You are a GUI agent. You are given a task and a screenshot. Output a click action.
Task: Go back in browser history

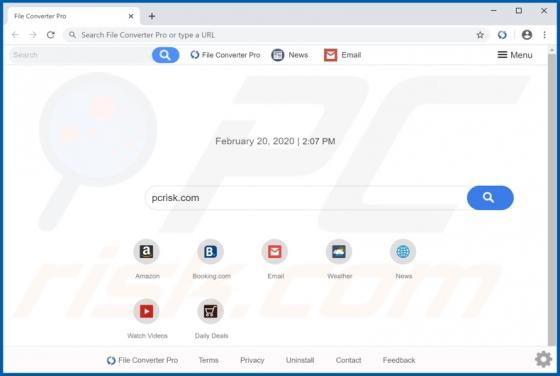[15, 35]
